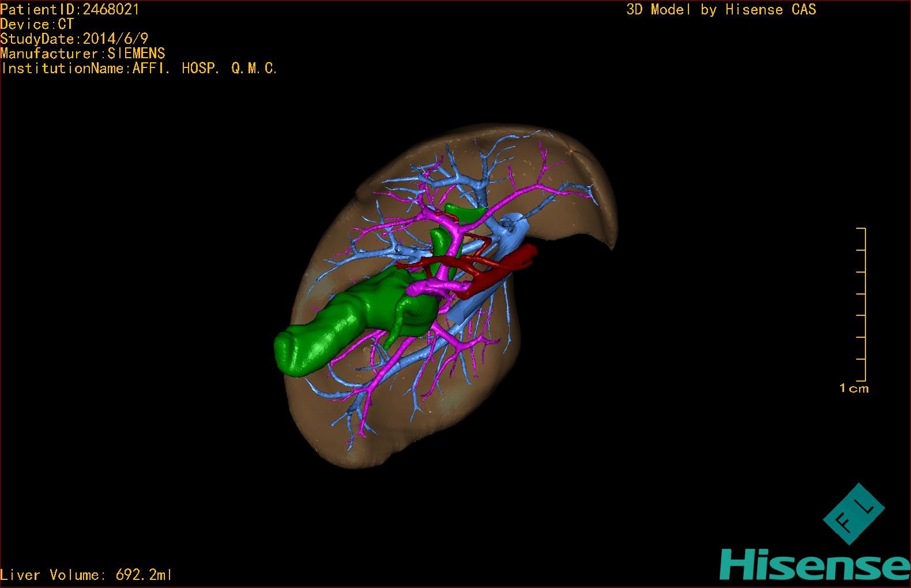Image resolution: width=911 pixels, height=588 pixels.
Task: Select the Manufacturer:SIEMENS text
Action: pyautogui.click(x=82, y=54)
